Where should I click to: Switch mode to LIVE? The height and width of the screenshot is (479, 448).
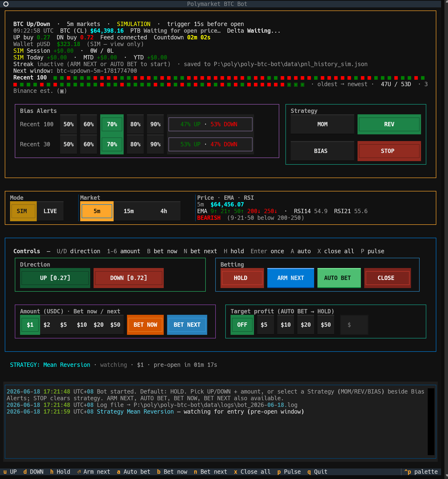click(x=50, y=211)
